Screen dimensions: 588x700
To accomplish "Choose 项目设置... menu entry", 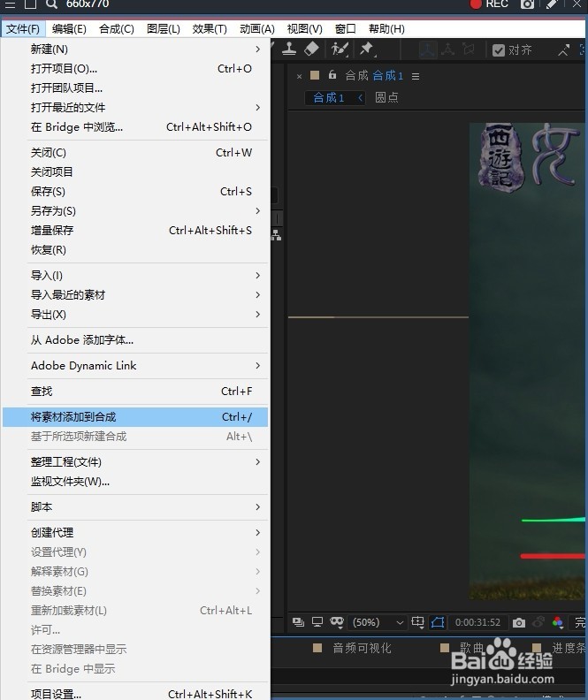I will pos(134,694).
